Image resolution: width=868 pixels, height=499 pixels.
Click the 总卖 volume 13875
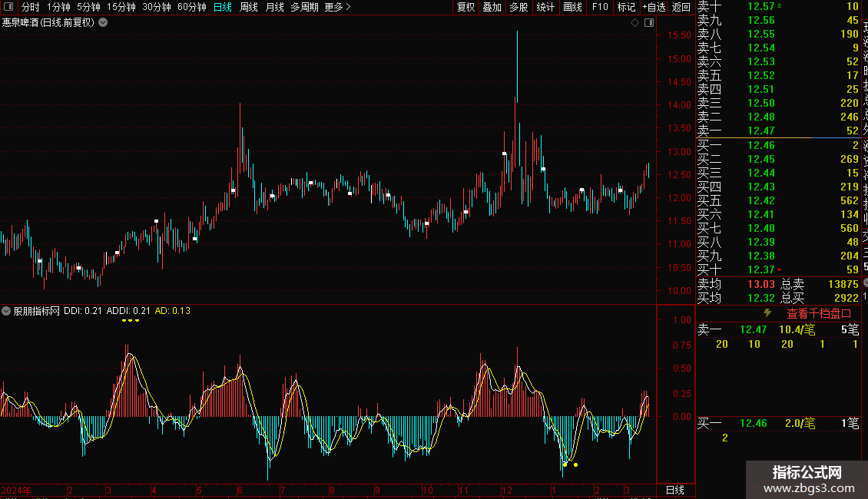(843, 284)
